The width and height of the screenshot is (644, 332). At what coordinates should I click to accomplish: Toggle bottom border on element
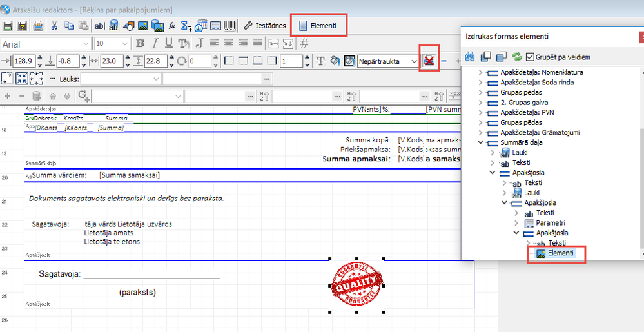pos(257,61)
